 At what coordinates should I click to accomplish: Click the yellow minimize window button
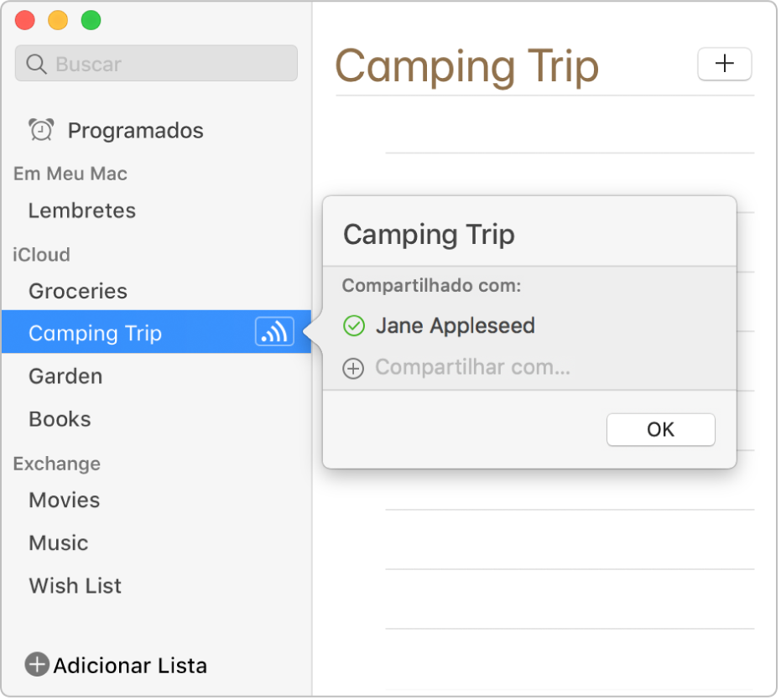point(58,20)
